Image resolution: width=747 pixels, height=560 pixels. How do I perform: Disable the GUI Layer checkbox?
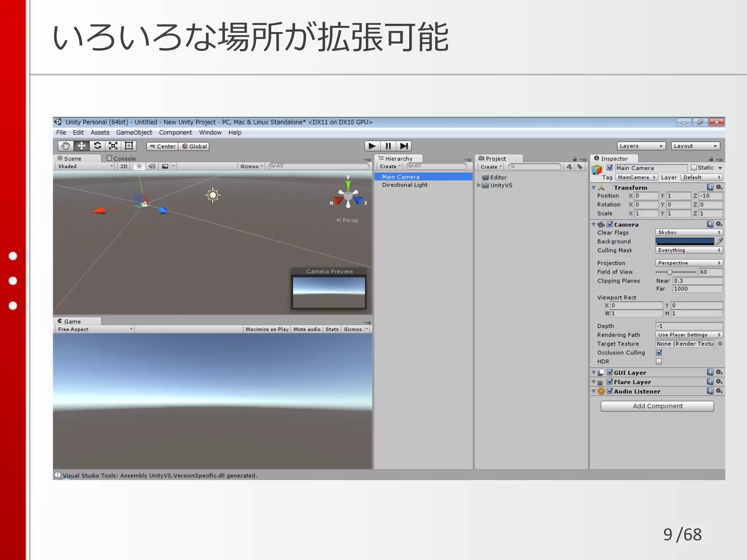pos(610,372)
